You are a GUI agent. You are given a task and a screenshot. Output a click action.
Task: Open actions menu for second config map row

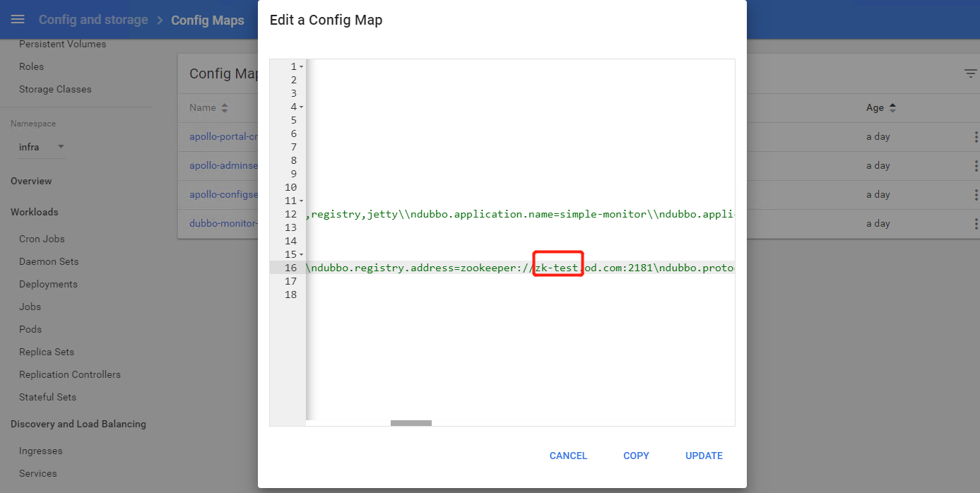[976, 166]
